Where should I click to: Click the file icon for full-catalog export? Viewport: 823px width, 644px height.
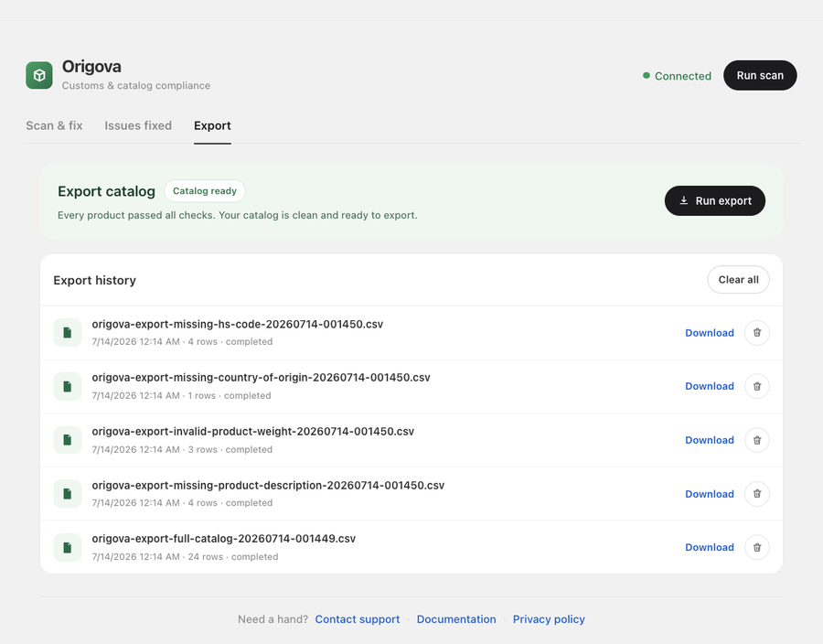(x=67, y=547)
